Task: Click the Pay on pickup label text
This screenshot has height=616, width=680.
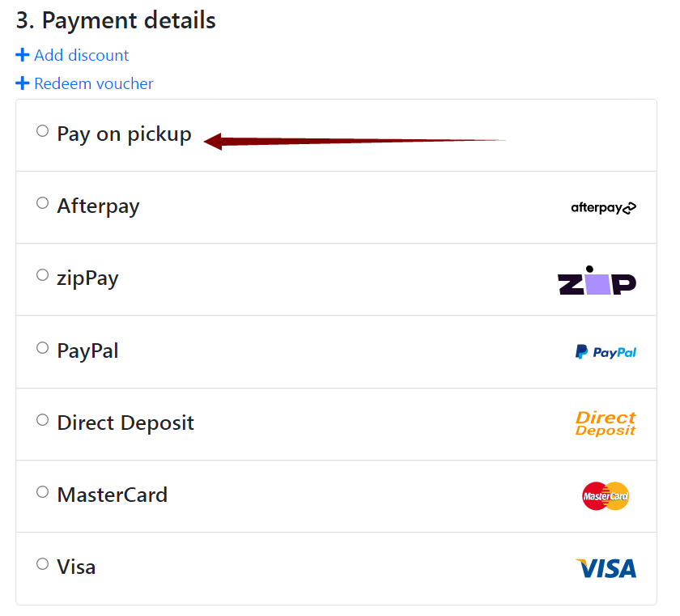Action: [x=124, y=134]
